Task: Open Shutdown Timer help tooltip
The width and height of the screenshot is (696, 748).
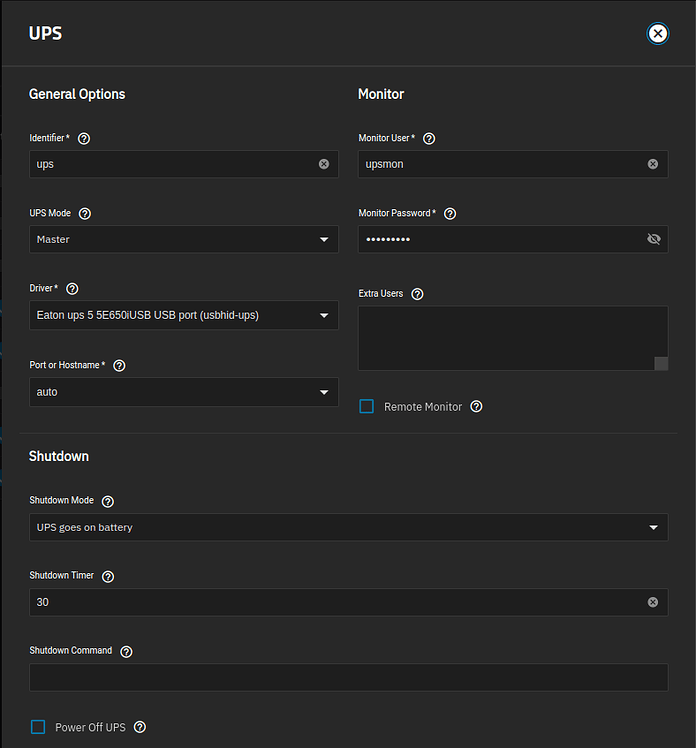Action: (x=108, y=576)
